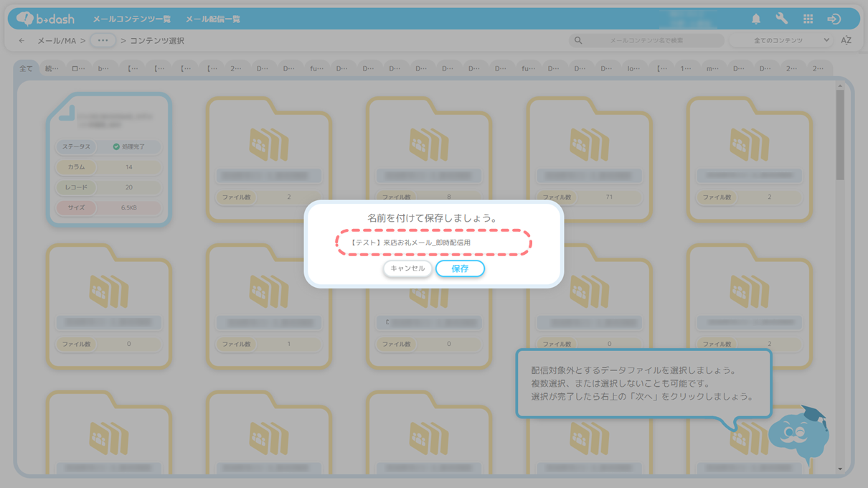
Task: Click the scrollbar down arrow
Action: coord(840,469)
